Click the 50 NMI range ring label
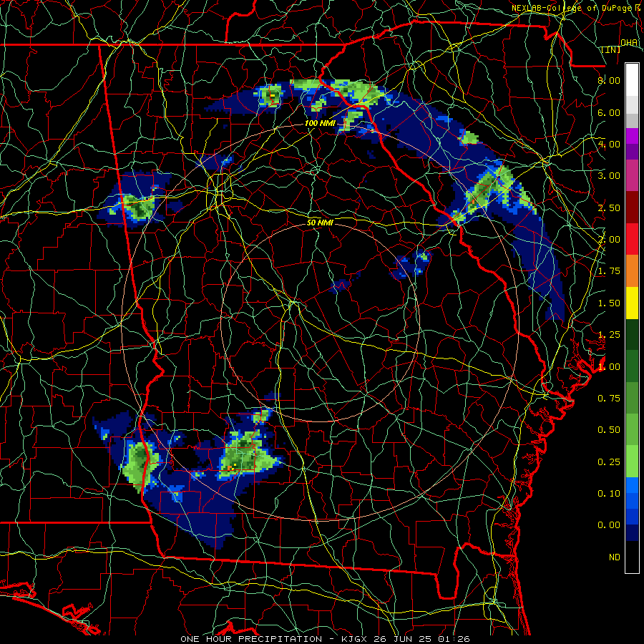This screenshot has width=644, height=644. [320, 223]
